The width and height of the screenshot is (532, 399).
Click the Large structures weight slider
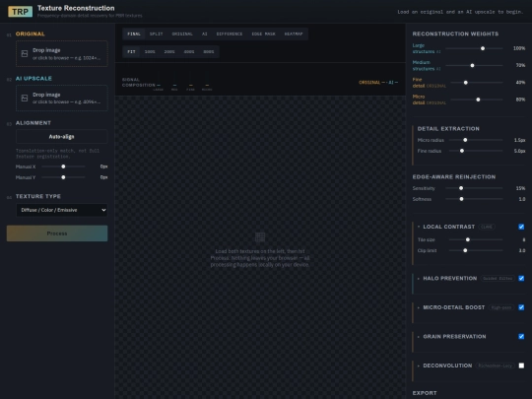[474, 48]
